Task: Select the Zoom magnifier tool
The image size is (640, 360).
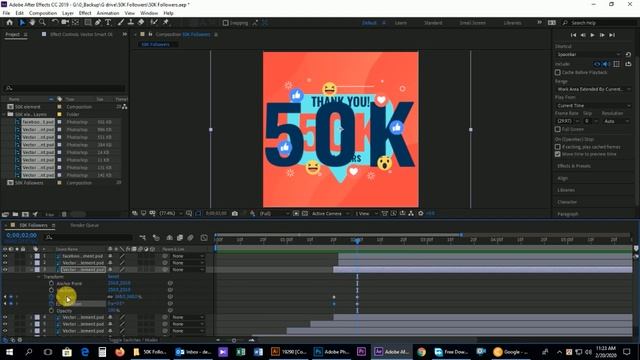Action: 42,22
